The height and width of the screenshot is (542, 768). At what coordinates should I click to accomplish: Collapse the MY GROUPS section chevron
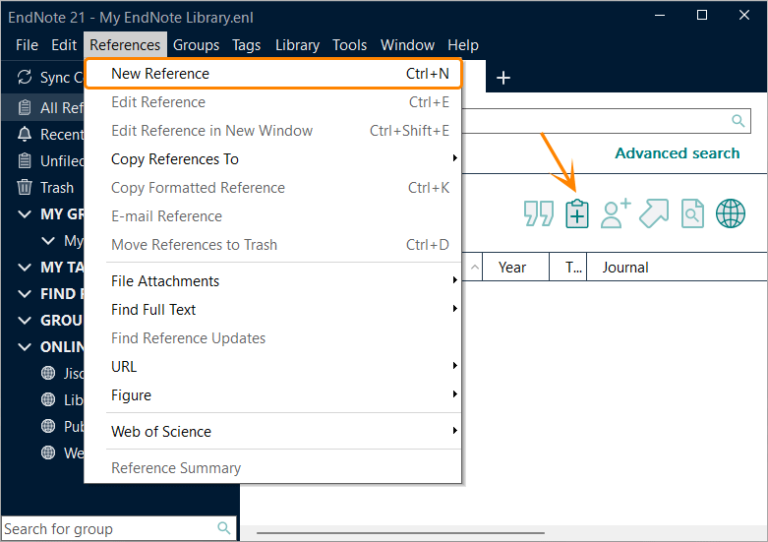pos(24,214)
